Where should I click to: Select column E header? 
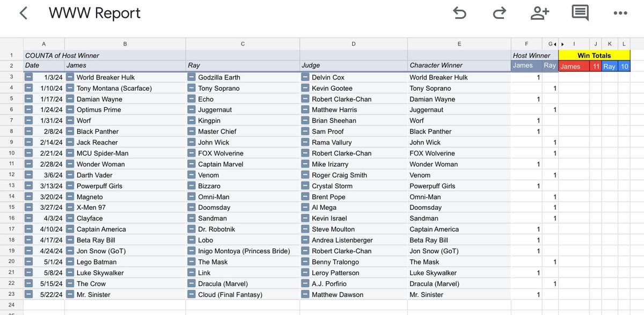tap(459, 44)
